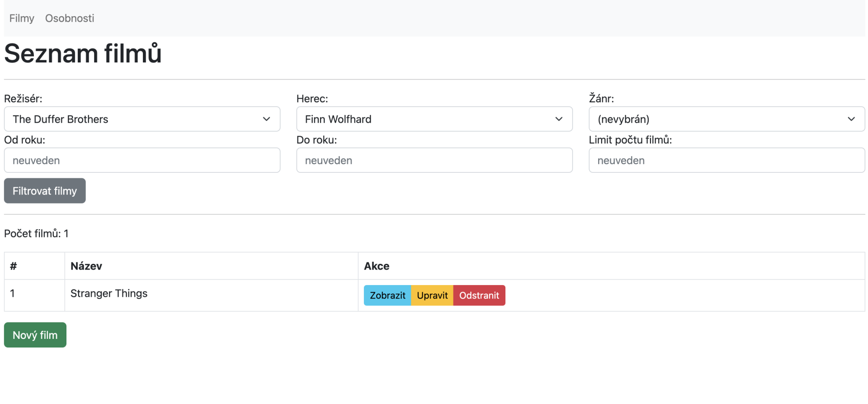Click into the Do roku field
This screenshot has height=404, width=868.
point(434,160)
